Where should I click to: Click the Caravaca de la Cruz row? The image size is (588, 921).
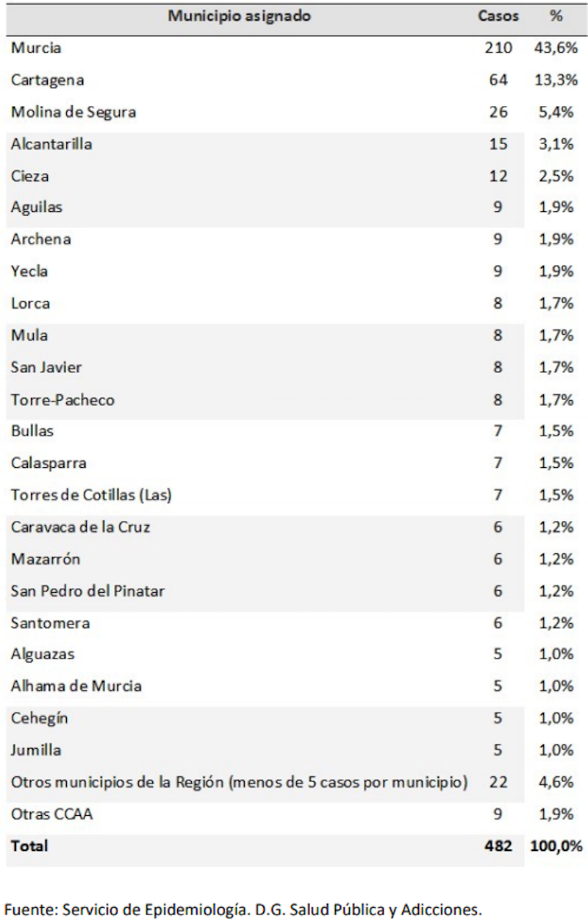click(x=81, y=527)
